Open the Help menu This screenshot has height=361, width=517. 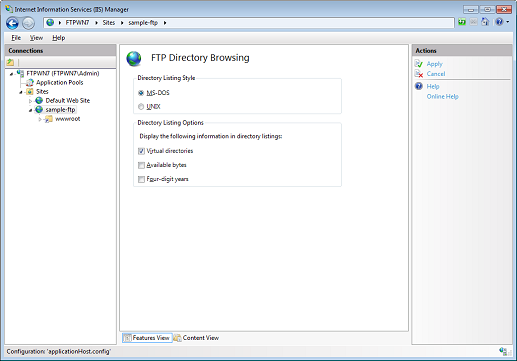(58, 38)
